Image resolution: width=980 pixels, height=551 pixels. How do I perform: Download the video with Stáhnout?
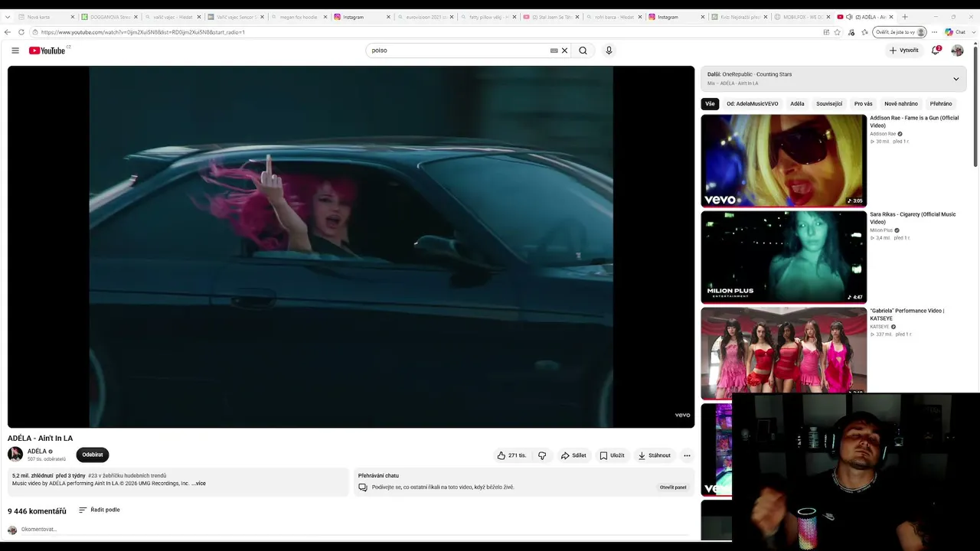pos(654,455)
